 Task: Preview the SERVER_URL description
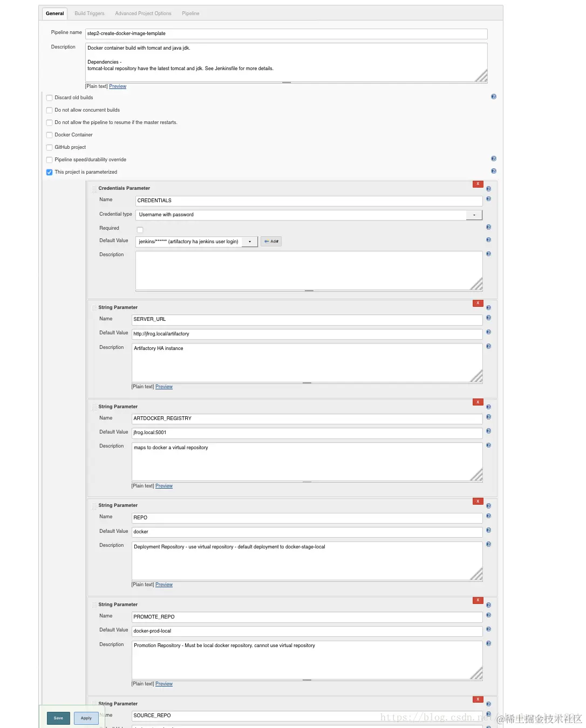(x=164, y=387)
